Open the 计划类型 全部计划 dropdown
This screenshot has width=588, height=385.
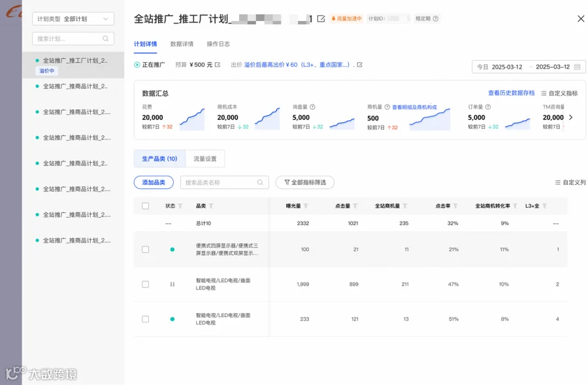pos(73,18)
